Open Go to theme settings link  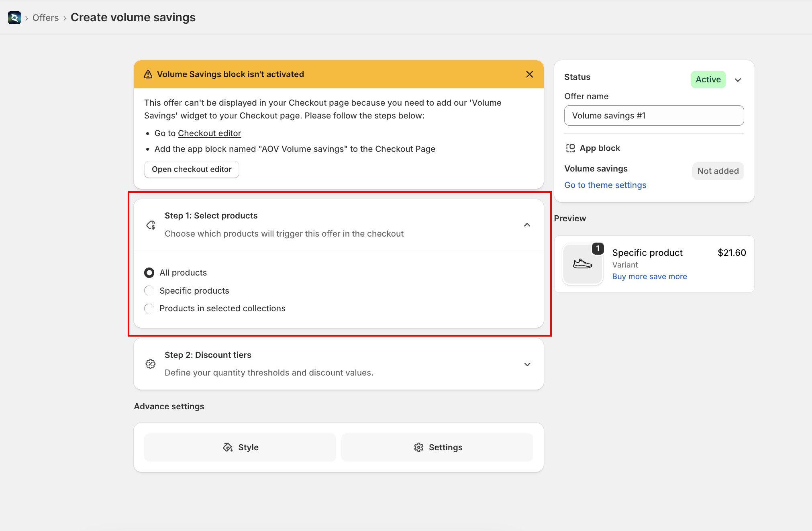pos(605,185)
